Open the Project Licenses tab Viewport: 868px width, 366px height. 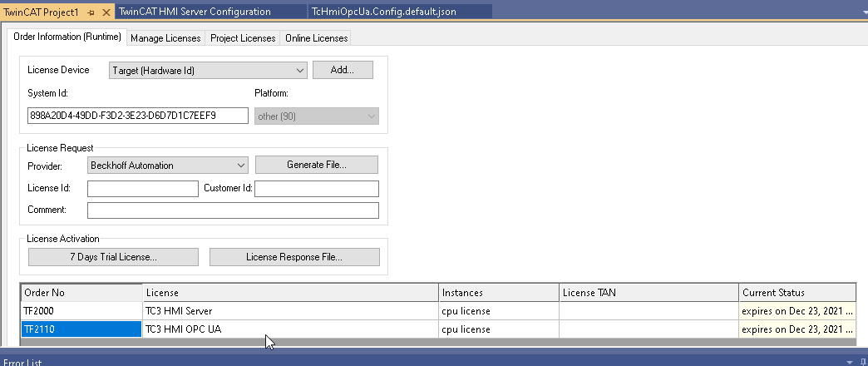click(x=243, y=38)
